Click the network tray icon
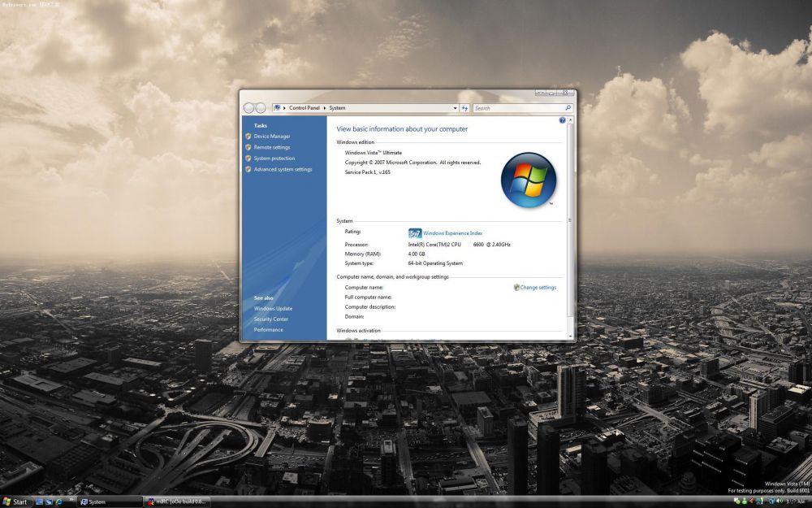The width and height of the screenshot is (812, 508). [x=760, y=501]
